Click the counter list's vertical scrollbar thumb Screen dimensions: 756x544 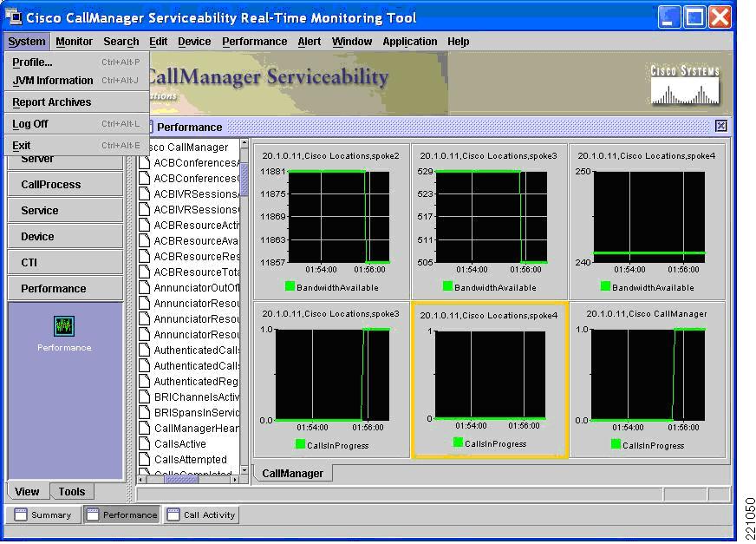(244, 179)
